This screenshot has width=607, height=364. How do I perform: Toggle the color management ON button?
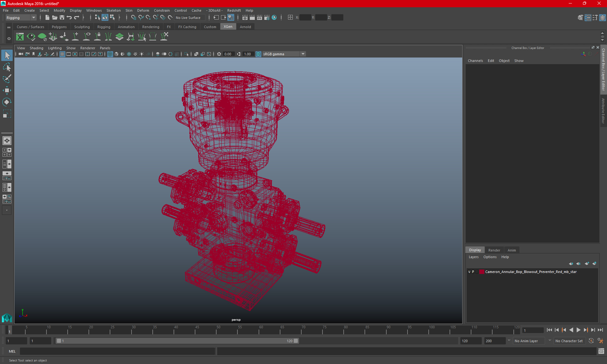(x=258, y=54)
